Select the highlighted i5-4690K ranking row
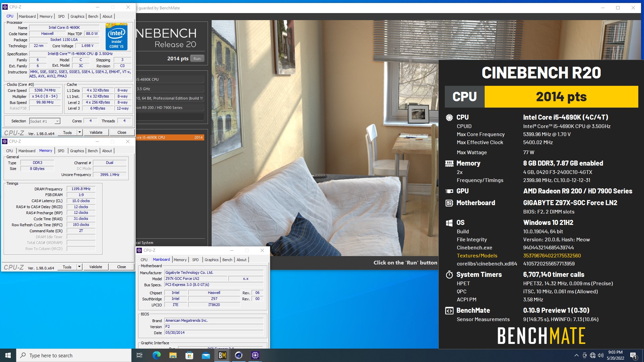Image resolution: width=644 pixels, height=362 pixels. [x=170, y=137]
